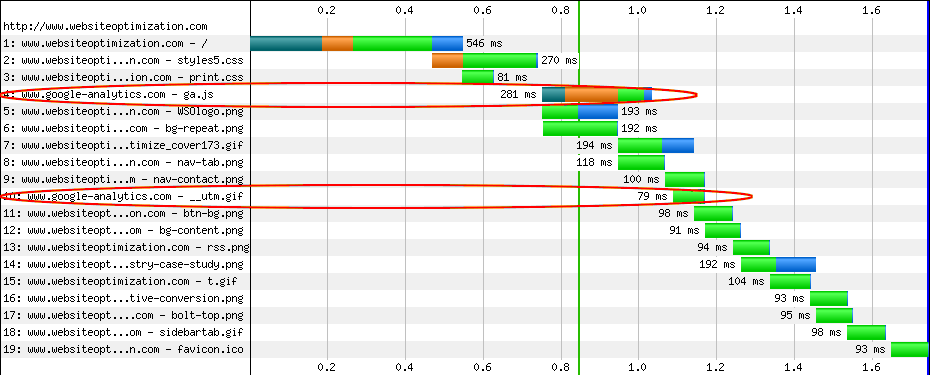Click the green bg-repeat.png waterfall bar
Viewport: 930px width, 375px height.
(x=581, y=129)
